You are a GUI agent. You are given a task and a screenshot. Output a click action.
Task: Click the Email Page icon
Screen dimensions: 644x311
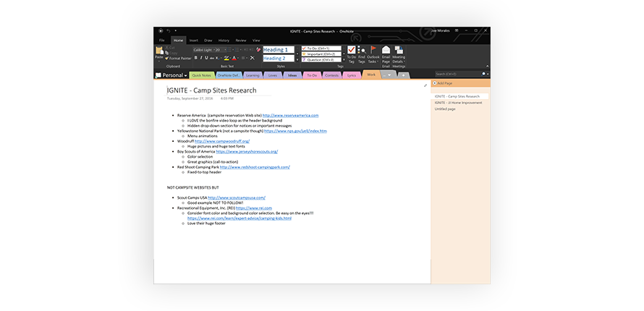click(386, 53)
